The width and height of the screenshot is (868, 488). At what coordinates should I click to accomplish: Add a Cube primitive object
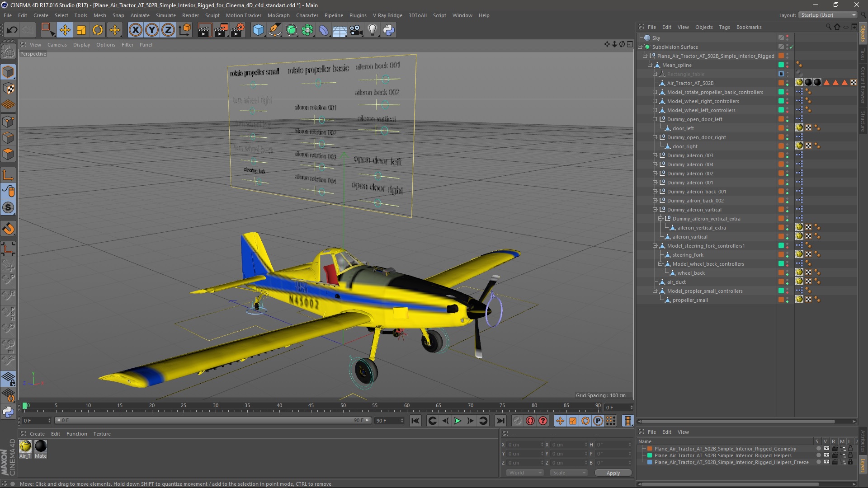(x=258, y=30)
